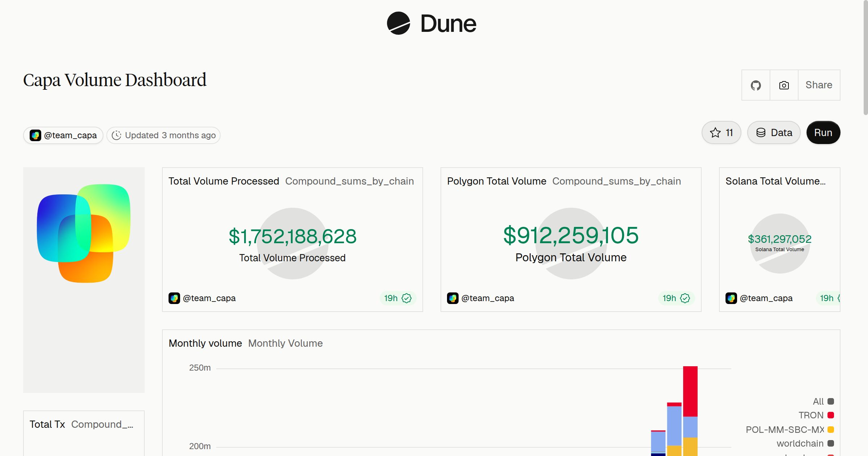Open Total Volume Processed card title
Image resolution: width=868 pixels, height=456 pixels.
click(224, 181)
